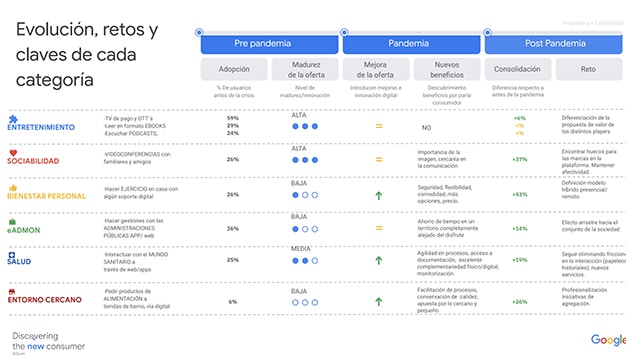626x364 pixels.
Task: Click the green up arrow in Bienestar Personal row
Action: pyautogui.click(x=378, y=196)
